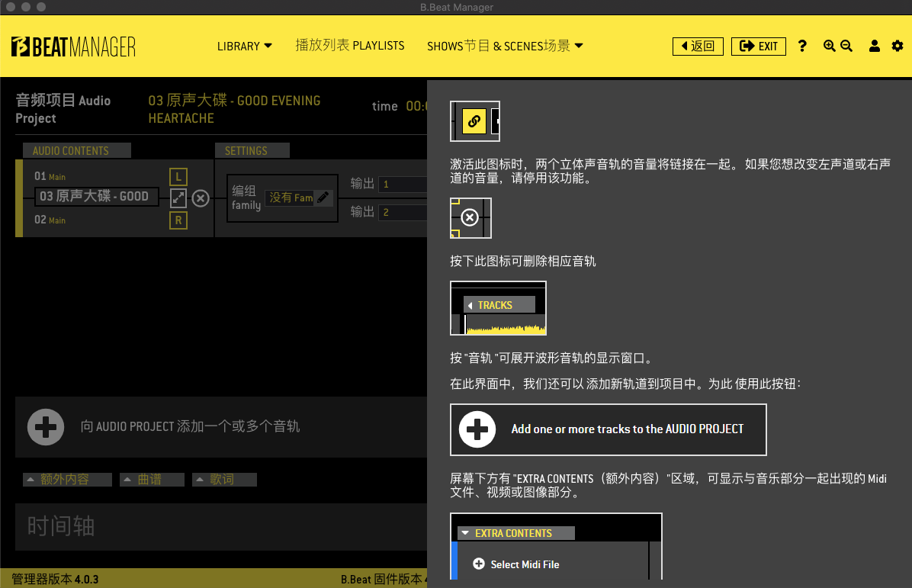Click the first 输出 field with value 1
Screen dimensions: 912x588
(403, 184)
